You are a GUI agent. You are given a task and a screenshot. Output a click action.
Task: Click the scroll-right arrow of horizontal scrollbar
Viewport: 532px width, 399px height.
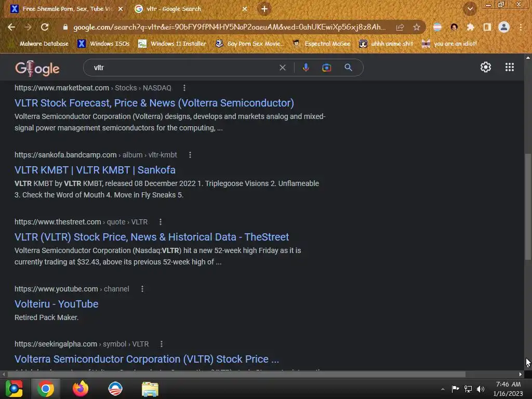pos(521,374)
